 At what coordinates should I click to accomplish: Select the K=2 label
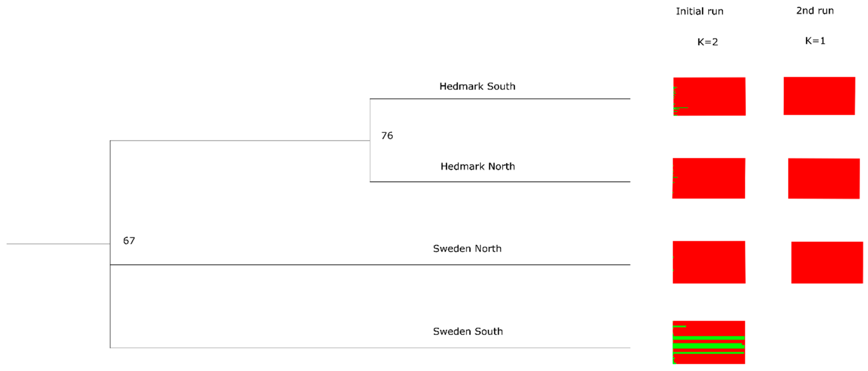click(x=707, y=42)
